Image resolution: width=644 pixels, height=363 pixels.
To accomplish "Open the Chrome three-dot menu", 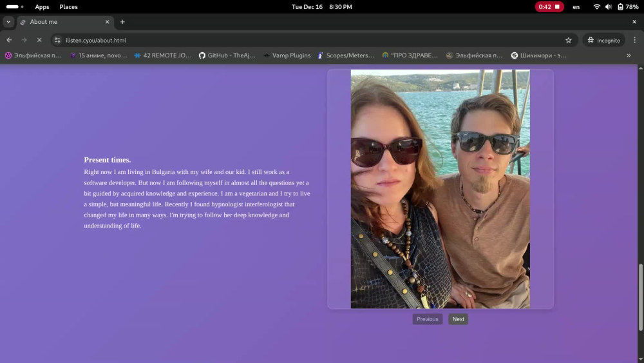I will coord(634,40).
